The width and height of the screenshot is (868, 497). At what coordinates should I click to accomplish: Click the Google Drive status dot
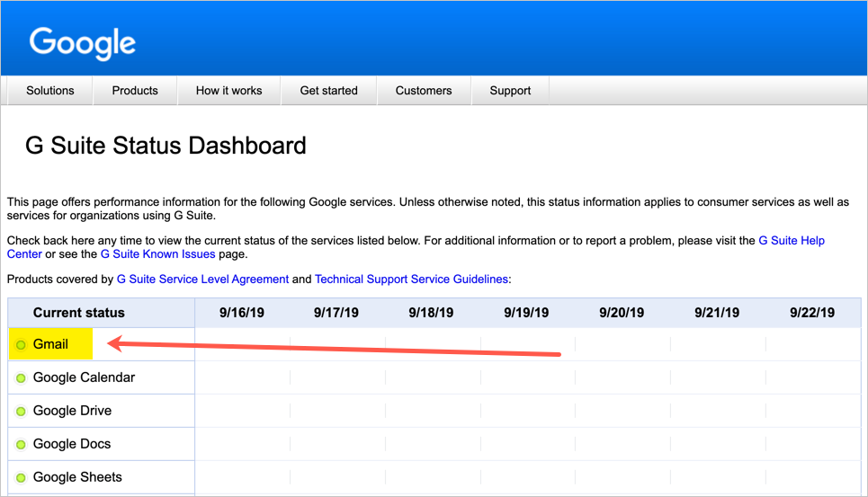(x=21, y=412)
